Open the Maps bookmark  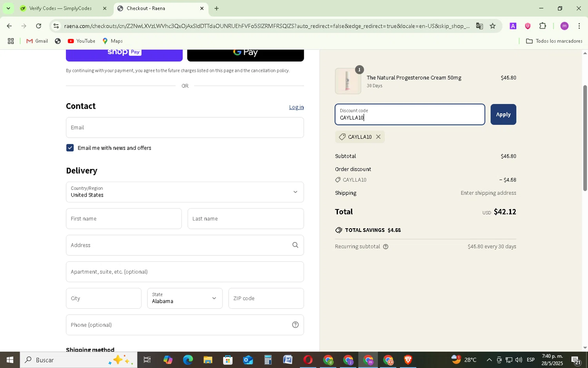pos(113,41)
